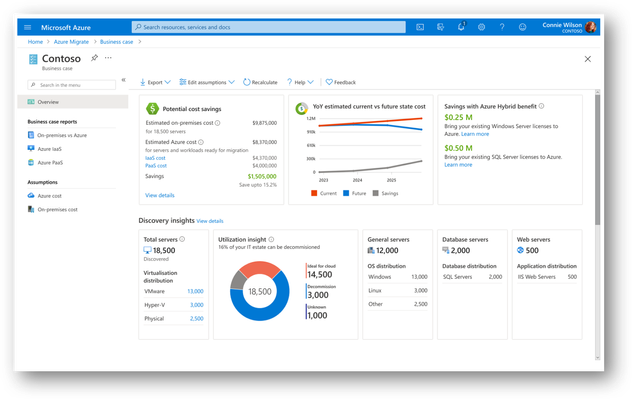
Task: Show info icon next to Utilization insight
Action: point(271,239)
